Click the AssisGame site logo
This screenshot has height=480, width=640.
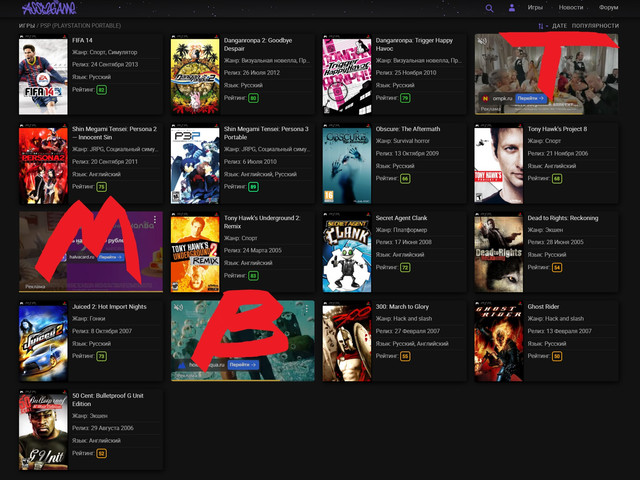49,8
